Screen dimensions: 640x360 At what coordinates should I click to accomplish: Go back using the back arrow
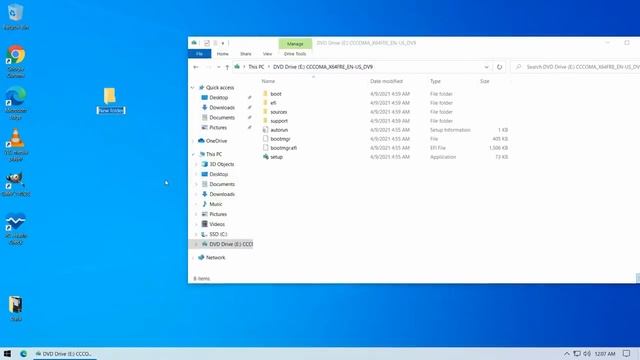196,67
